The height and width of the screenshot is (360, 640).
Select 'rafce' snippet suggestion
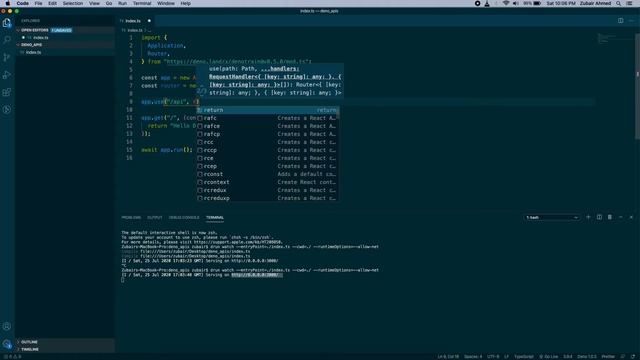tap(268, 126)
